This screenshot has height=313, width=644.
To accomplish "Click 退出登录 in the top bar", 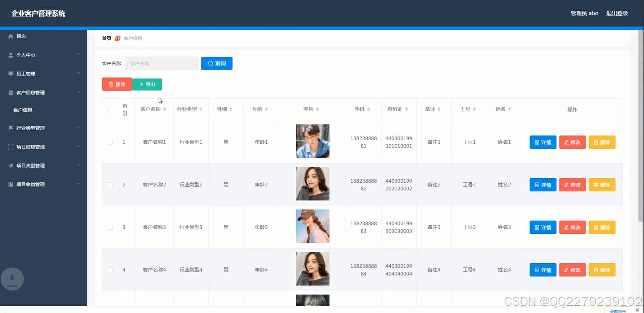I will (x=617, y=13).
